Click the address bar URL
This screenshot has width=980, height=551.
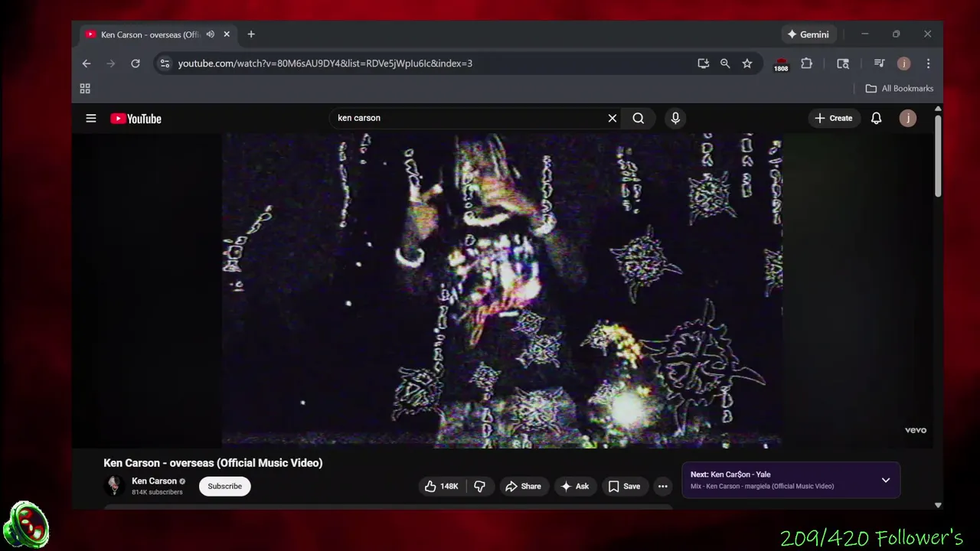point(325,64)
